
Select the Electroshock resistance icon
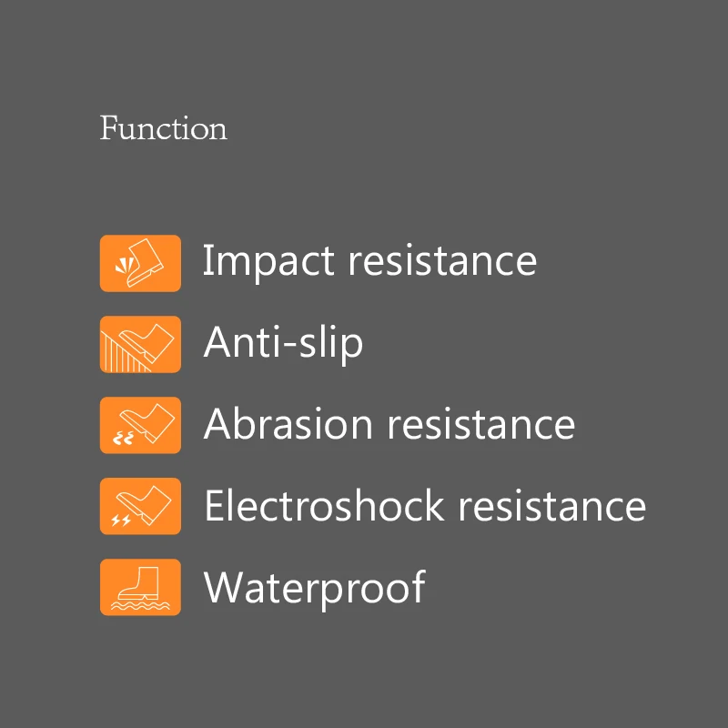[140, 506]
